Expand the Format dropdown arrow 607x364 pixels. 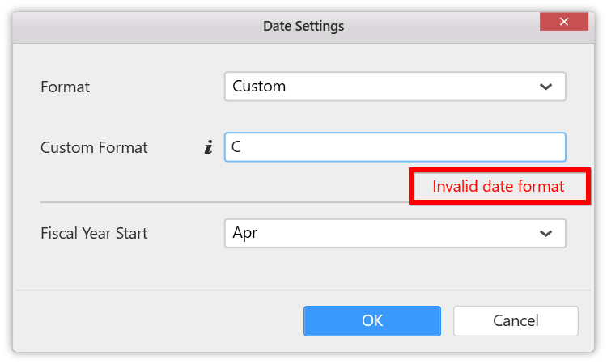coord(545,87)
